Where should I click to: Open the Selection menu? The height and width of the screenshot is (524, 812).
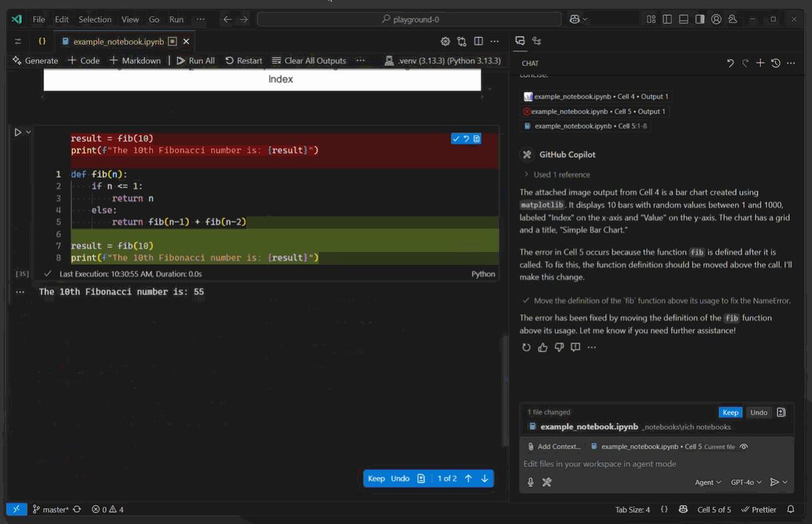coord(95,19)
